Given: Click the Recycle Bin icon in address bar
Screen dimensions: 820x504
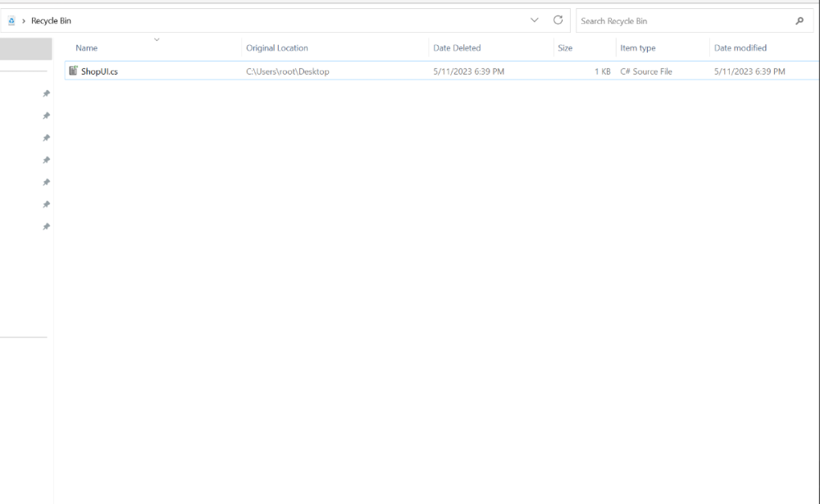Looking at the screenshot, I should point(11,20).
